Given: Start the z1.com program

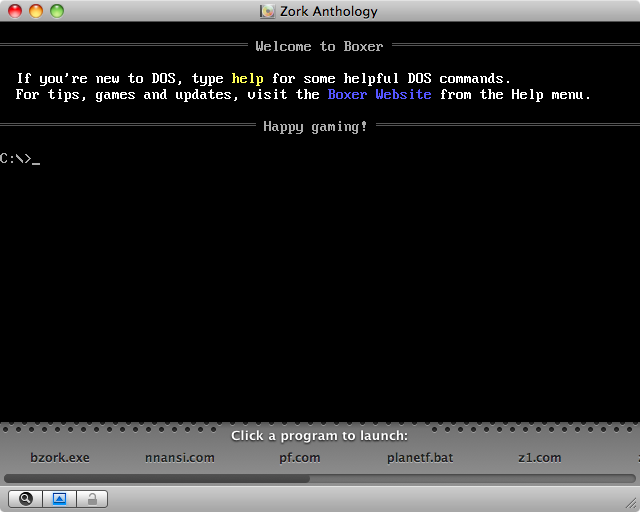Looking at the screenshot, I should coord(539,458).
